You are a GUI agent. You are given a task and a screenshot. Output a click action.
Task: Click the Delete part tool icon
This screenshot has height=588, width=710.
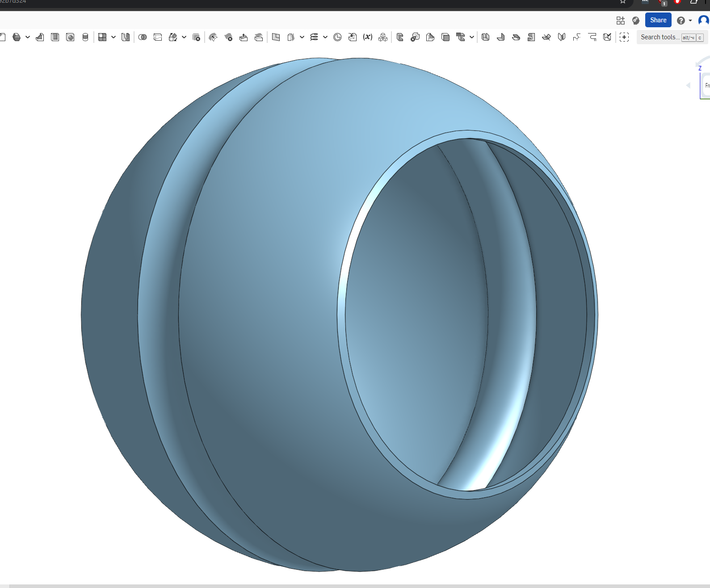(196, 37)
